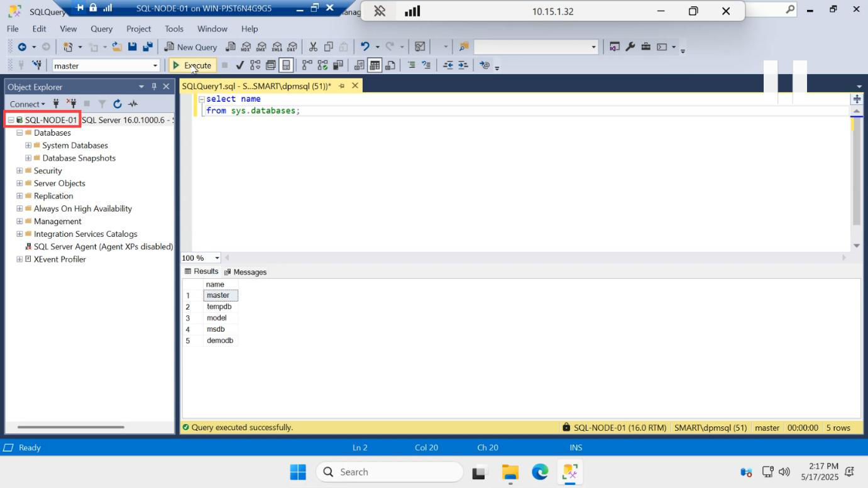Image resolution: width=868 pixels, height=488 pixels.
Task: Open the Project menu
Action: pos(138,29)
